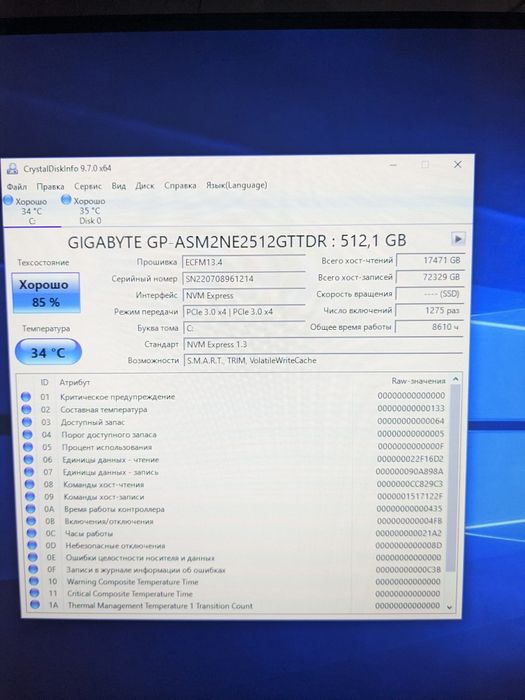
Task: Open the Правка menu
Action: tap(50, 187)
